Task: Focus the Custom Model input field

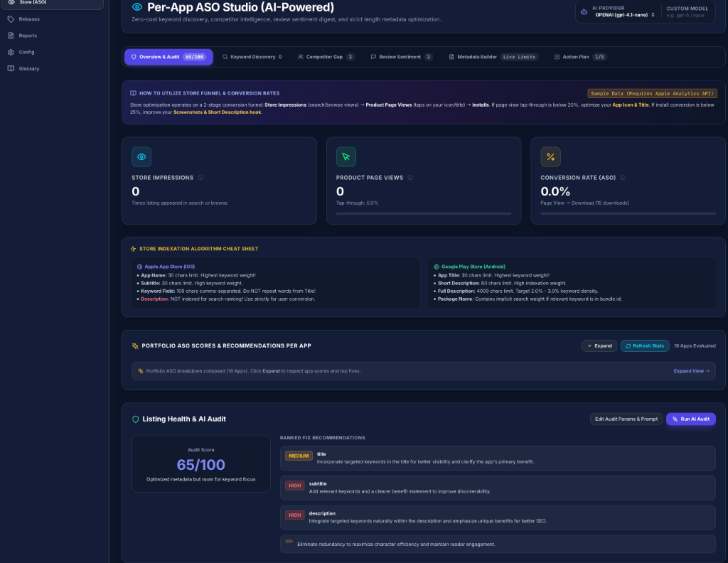Action: click(687, 16)
